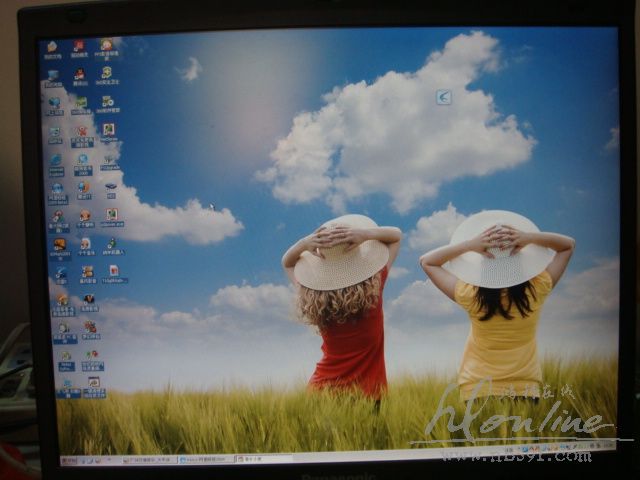Open the Network Neighborhood desktop icon

pyautogui.click(x=54, y=106)
